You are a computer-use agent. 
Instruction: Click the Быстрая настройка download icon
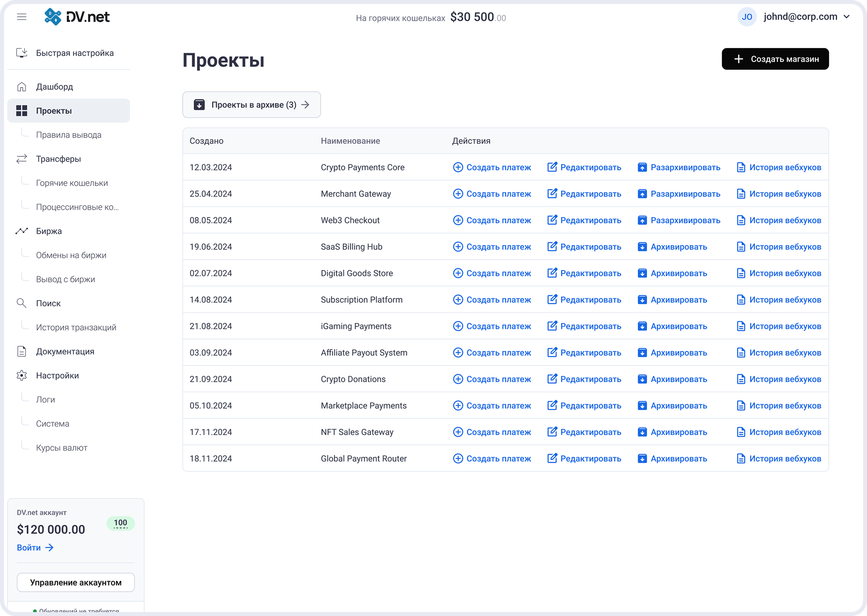click(22, 52)
